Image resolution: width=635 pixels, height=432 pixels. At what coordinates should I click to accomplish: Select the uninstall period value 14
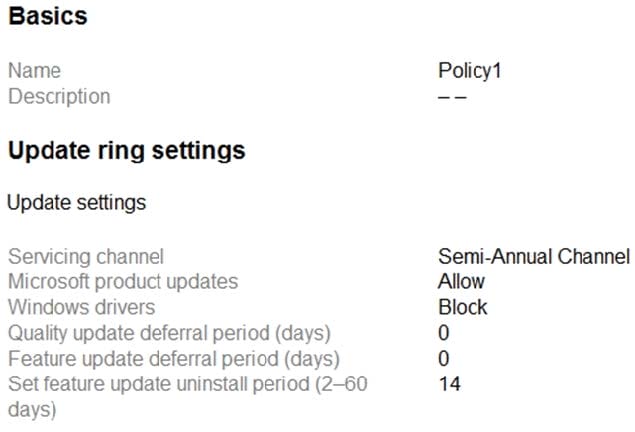click(450, 384)
